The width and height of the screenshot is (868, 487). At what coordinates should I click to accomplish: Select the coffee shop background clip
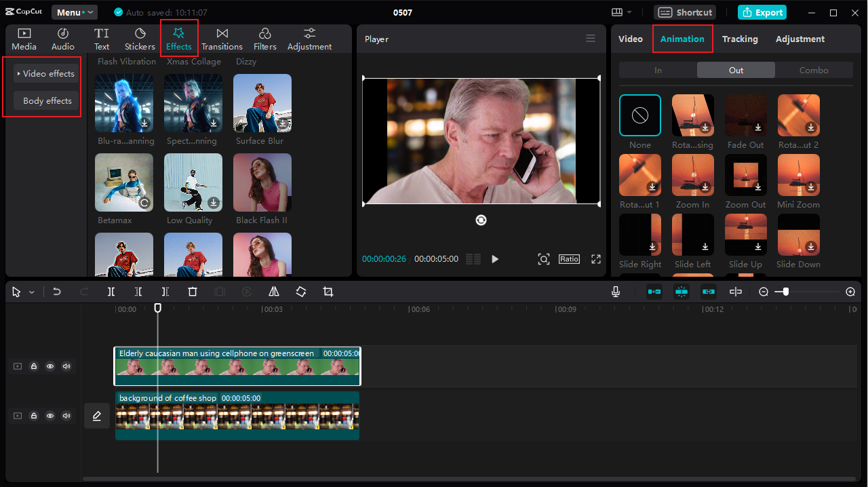237,416
